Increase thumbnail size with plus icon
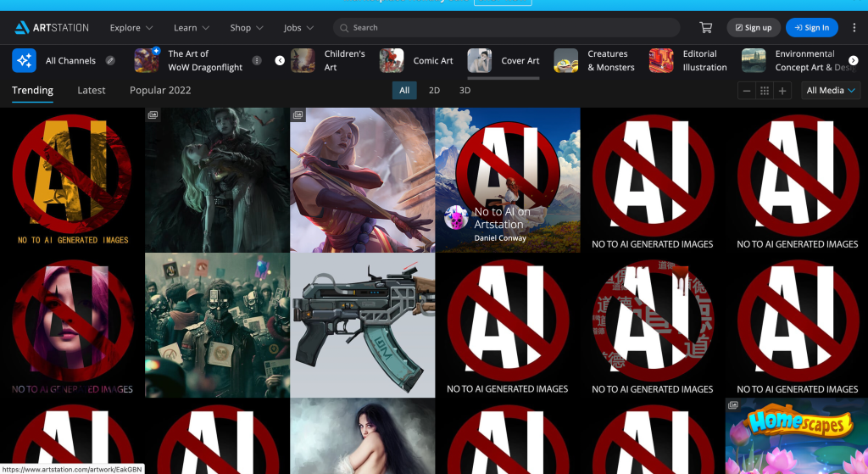The image size is (868, 474). (x=782, y=91)
